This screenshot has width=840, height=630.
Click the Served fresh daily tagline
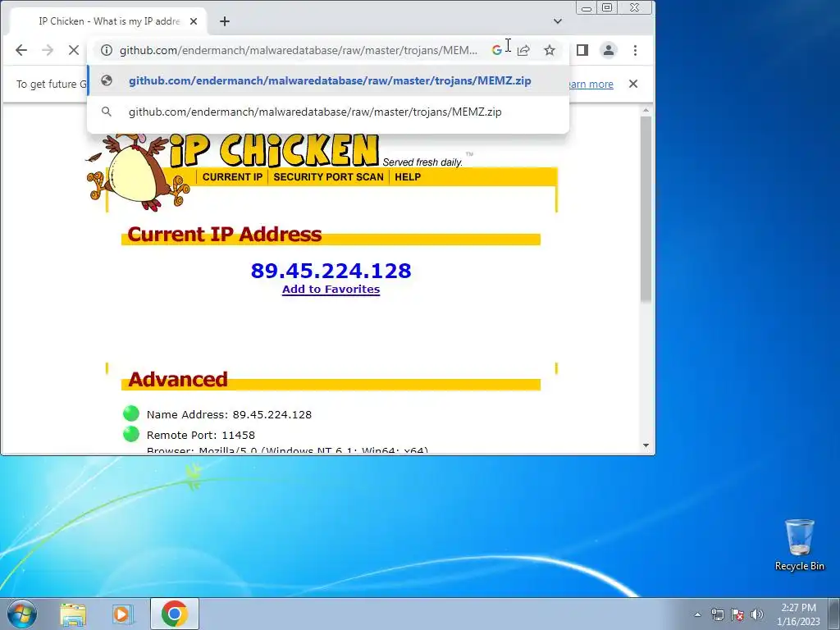(x=422, y=162)
